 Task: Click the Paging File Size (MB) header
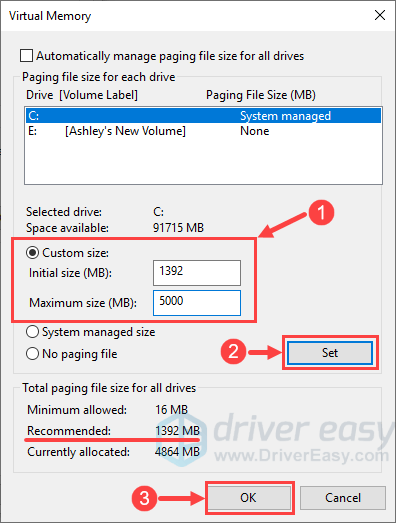[x=261, y=95]
